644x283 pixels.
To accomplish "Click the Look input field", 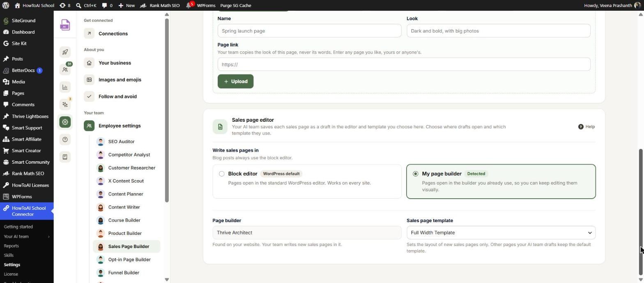I will (x=498, y=31).
